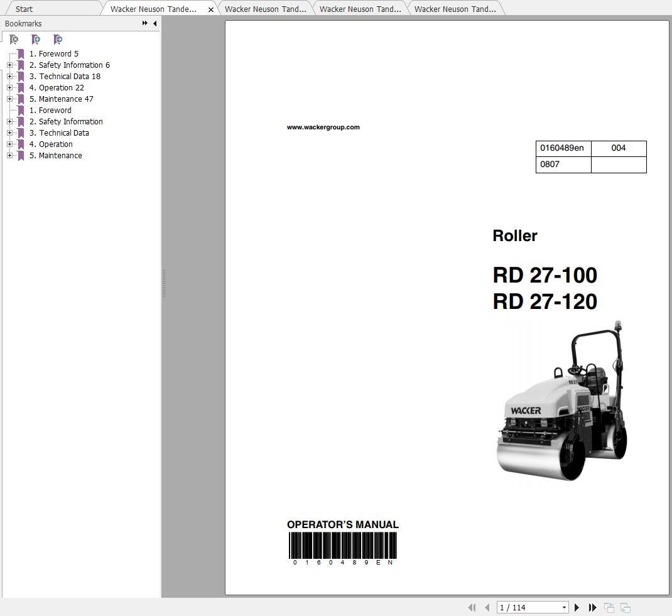This screenshot has height=616, width=672.
Task: Open the second 'Wacker Neuson Tand...' document tab
Action: coord(264,8)
